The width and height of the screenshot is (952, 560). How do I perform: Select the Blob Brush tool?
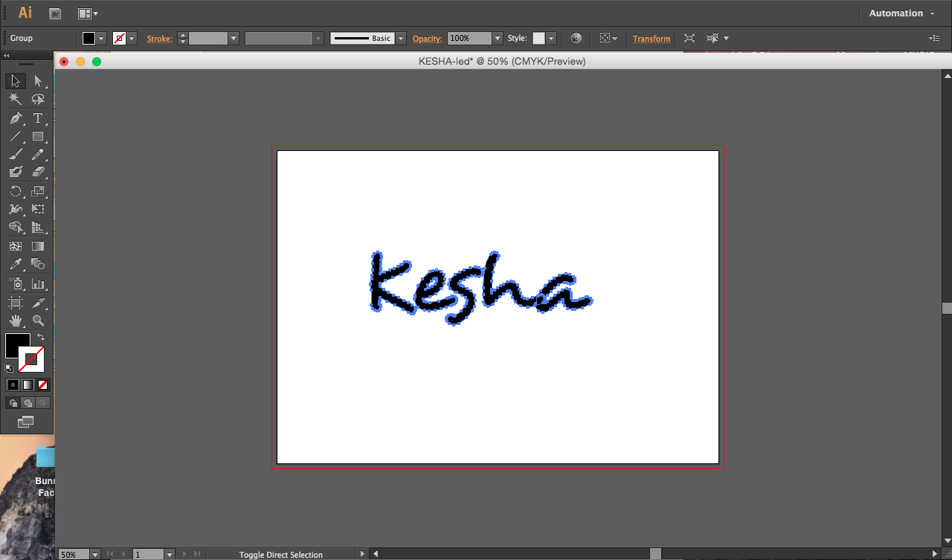click(16, 172)
